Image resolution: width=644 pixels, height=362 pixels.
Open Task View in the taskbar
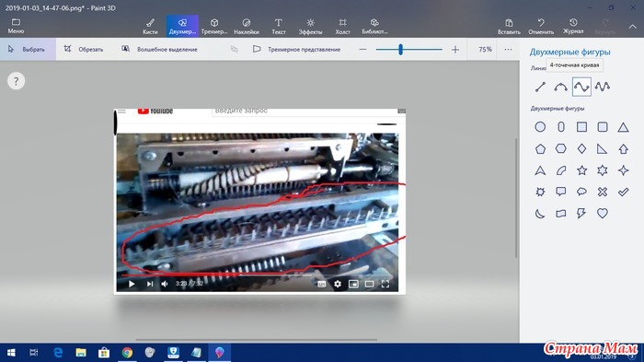tap(34, 353)
